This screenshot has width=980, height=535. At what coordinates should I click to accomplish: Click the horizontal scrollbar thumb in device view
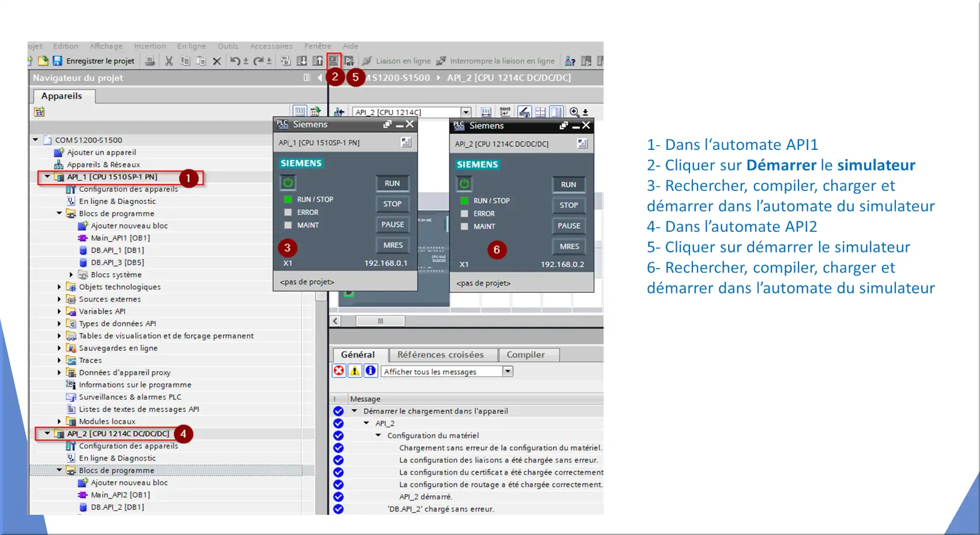pos(380,321)
